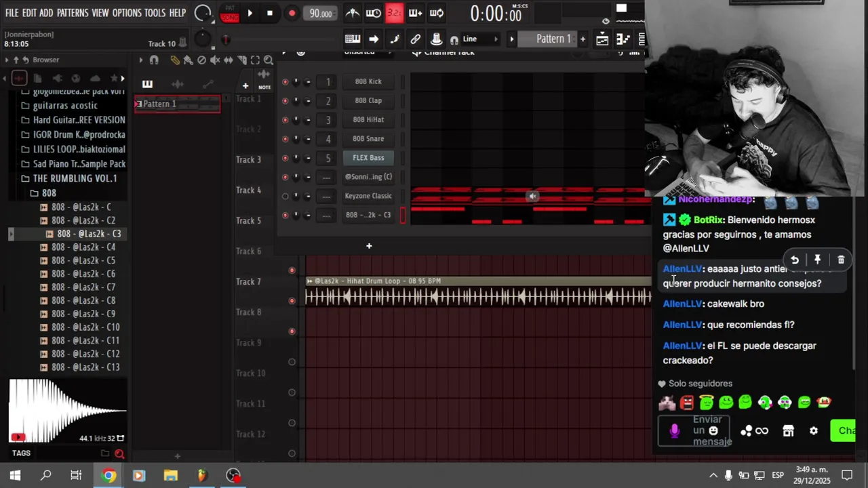Viewport: 868px width, 488px height.
Task: Select the Keyzone Classic channel button
Action: pyautogui.click(x=368, y=196)
